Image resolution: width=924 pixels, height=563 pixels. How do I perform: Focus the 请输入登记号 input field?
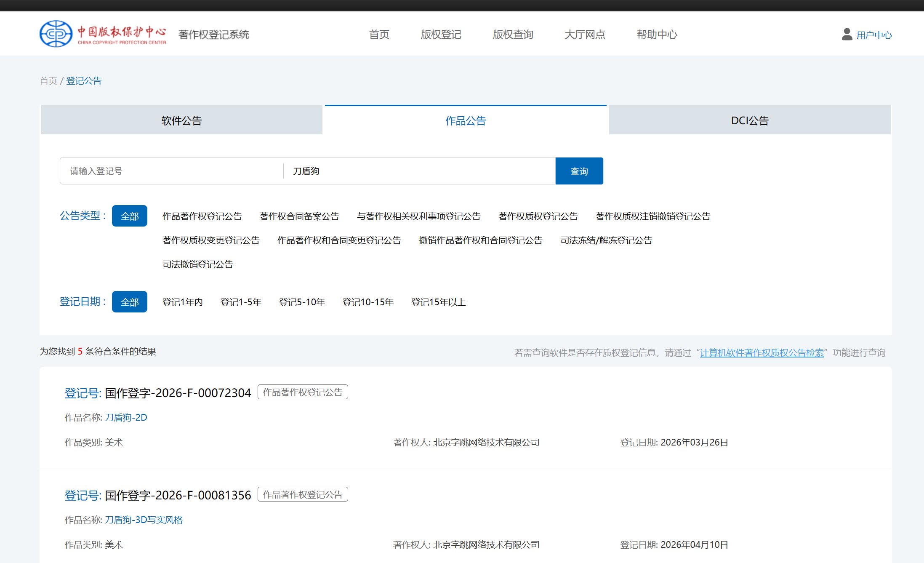tap(172, 171)
